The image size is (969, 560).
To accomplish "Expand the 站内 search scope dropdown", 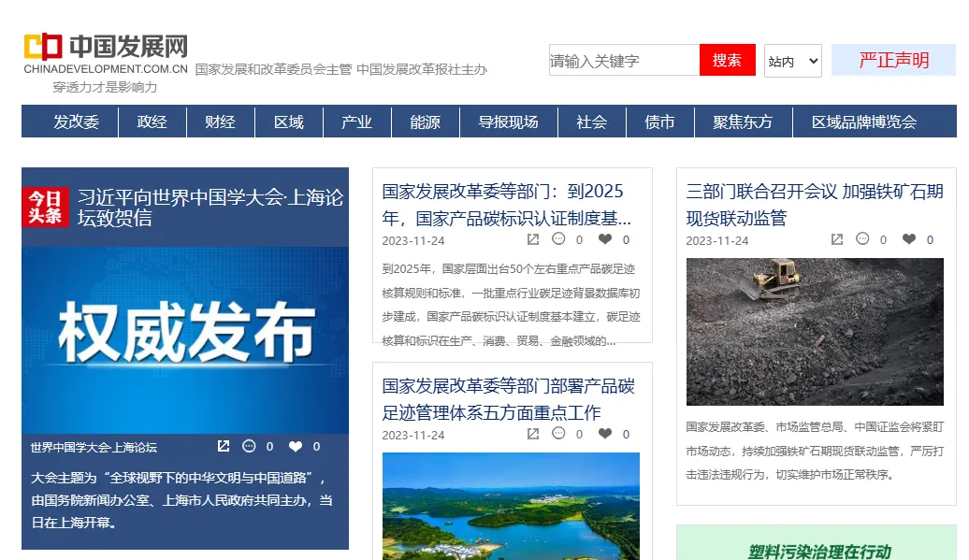I will [x=792, y=61].
